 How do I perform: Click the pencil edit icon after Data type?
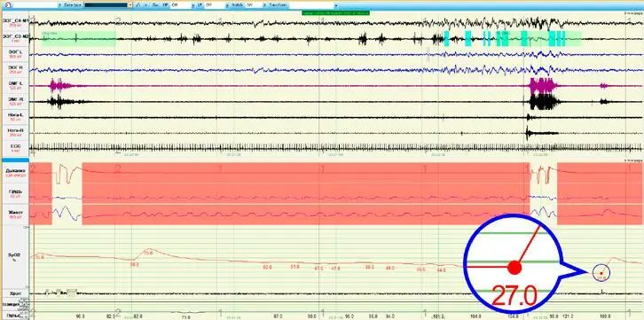[x=138, y=5]
